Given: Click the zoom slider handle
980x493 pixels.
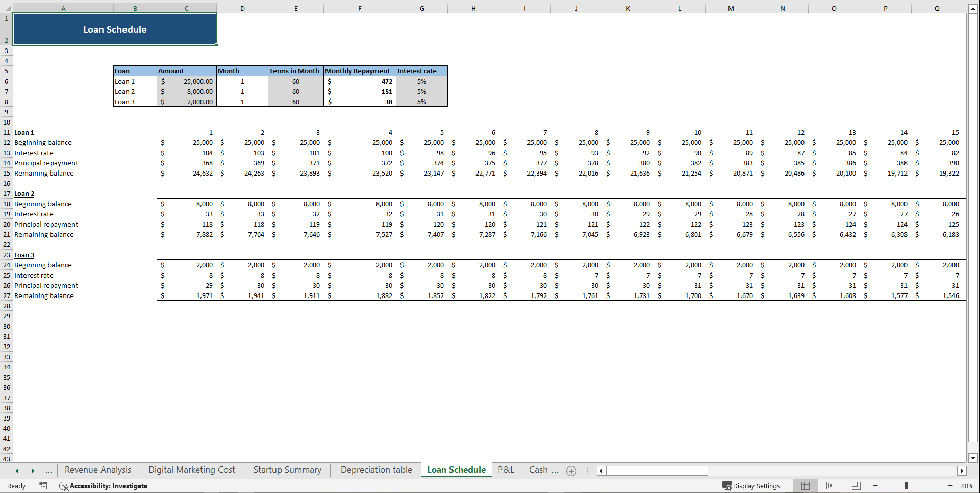Looking at the screenshot, I should [908, 486].
